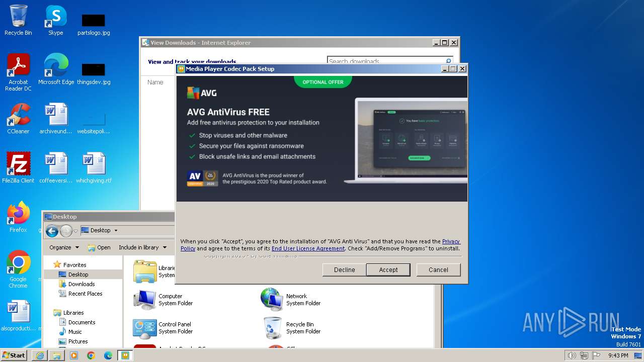Image resolution: width=644 pixels, height=362 pixels.
Task: Select Libraries system folder in explorer
Action: [153, 271]
